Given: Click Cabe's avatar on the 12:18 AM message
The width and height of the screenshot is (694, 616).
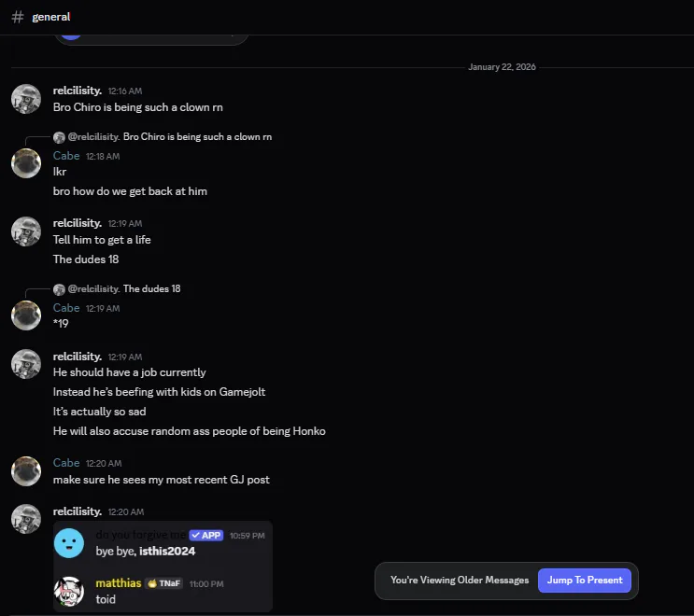Looking at the screenshot, I should 25,163.
